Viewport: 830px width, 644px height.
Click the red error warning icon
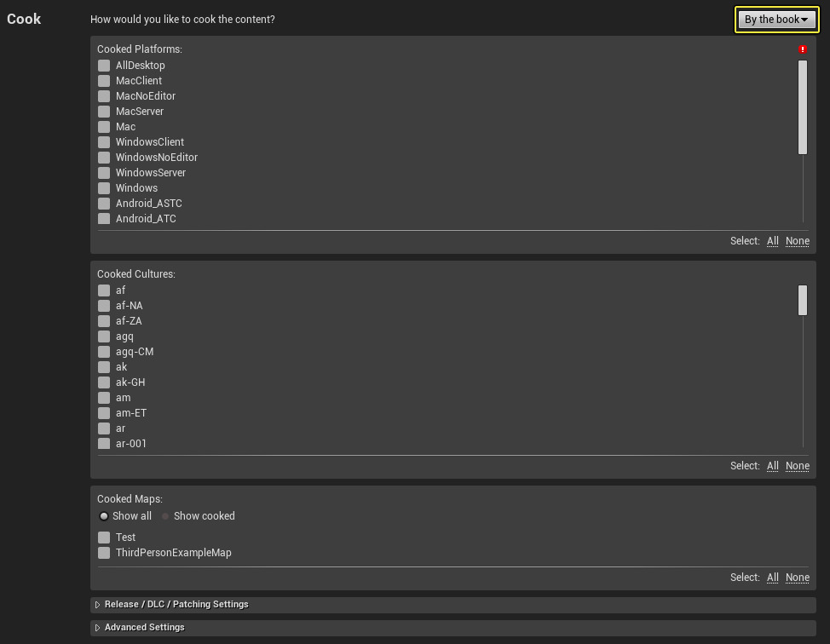pyautogui.click(x=803, y=49)
